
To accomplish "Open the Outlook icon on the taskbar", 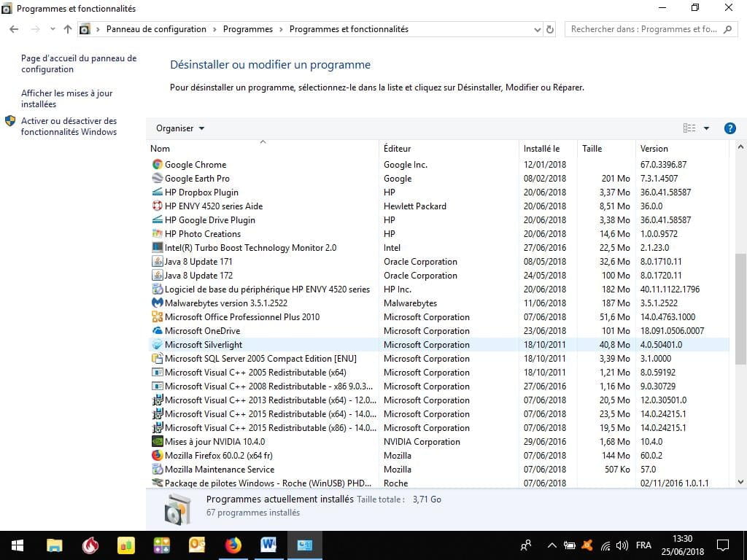I will 197,545.
